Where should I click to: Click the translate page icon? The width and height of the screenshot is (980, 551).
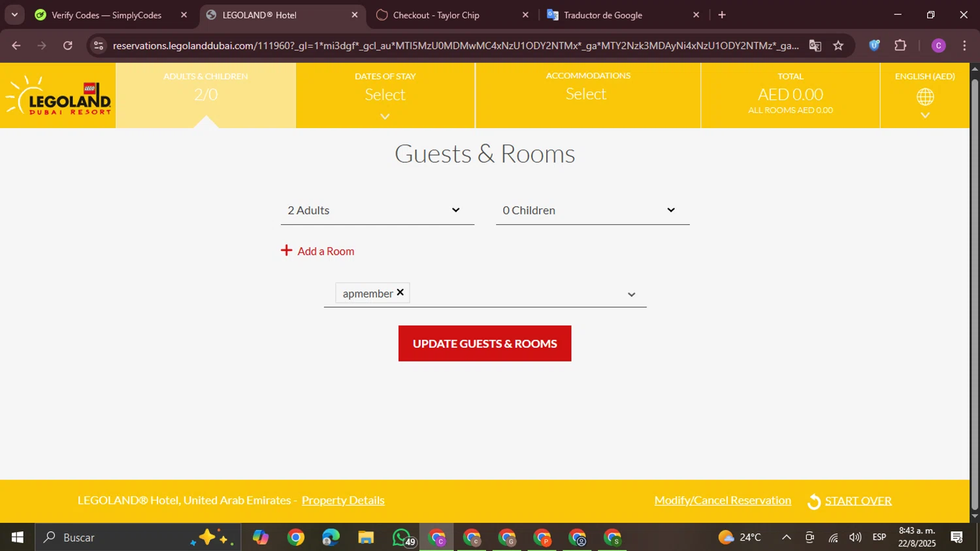(815, 45)
